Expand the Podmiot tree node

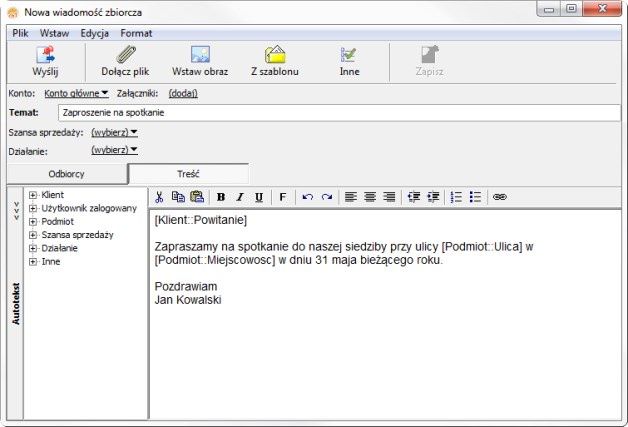pos(33,222)
